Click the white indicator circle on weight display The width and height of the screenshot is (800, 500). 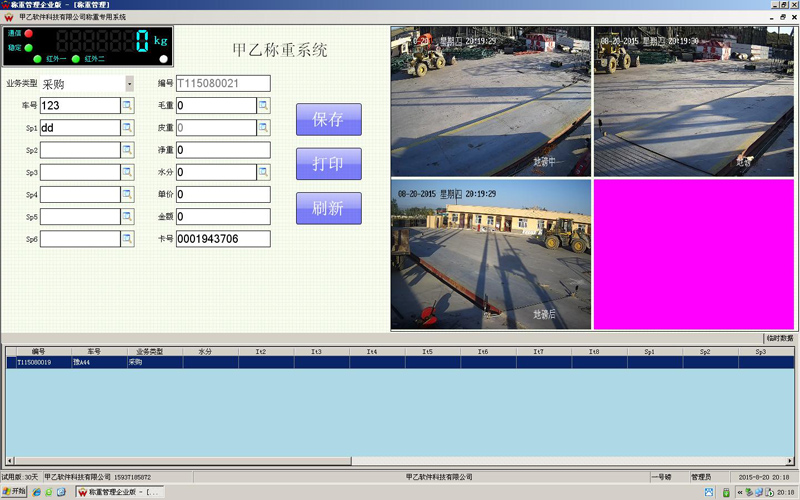[x=164, y=59]
